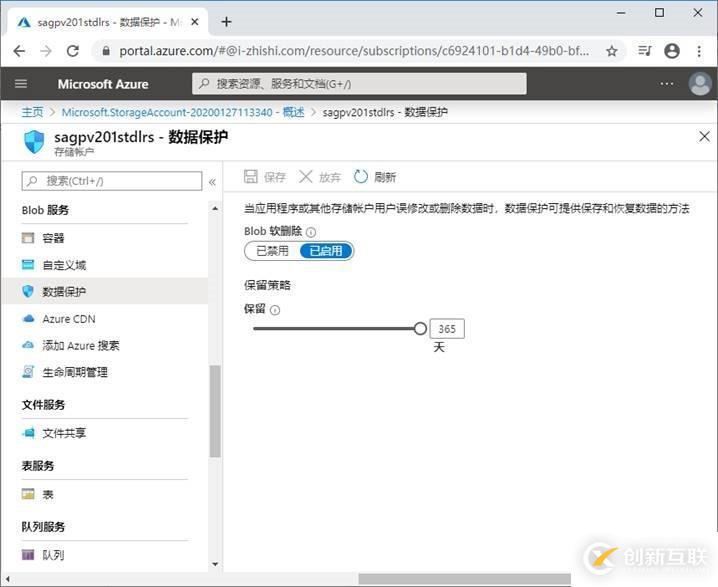The height and width of the screenshot is (587, 718).
Task: Open the Azure account avatar
Action: pos(700,84)
